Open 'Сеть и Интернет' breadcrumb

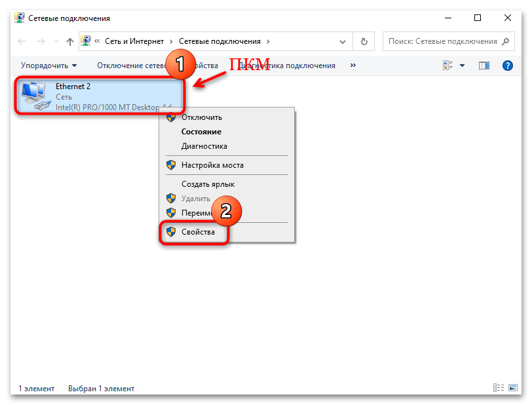click(x=134, y=41)
